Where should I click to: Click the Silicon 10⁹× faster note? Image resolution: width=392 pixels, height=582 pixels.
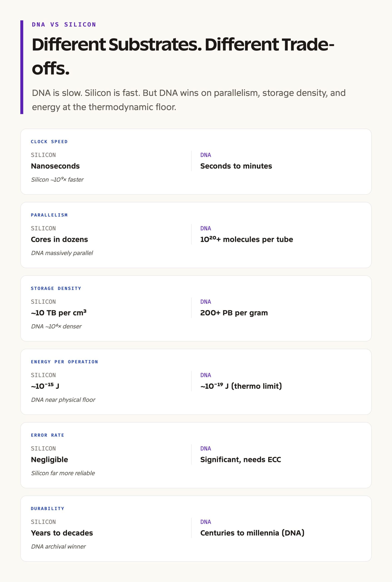tap(57, 179)
